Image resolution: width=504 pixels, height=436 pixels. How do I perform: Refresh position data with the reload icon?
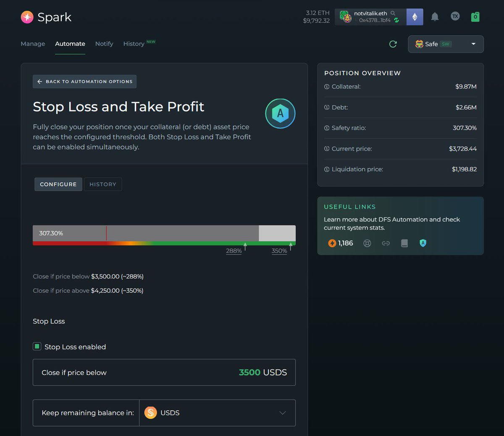point(393,44)
